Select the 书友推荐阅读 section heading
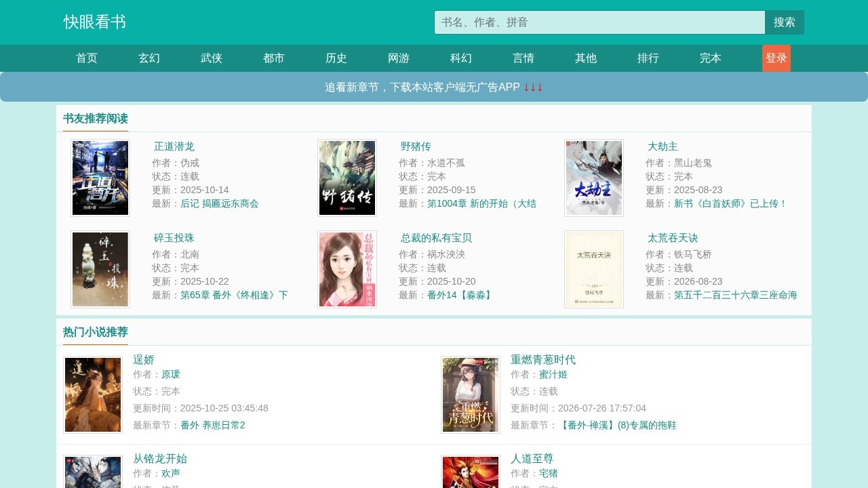The height and width of the screenshot is (488, 868). (x=96, y=119)
